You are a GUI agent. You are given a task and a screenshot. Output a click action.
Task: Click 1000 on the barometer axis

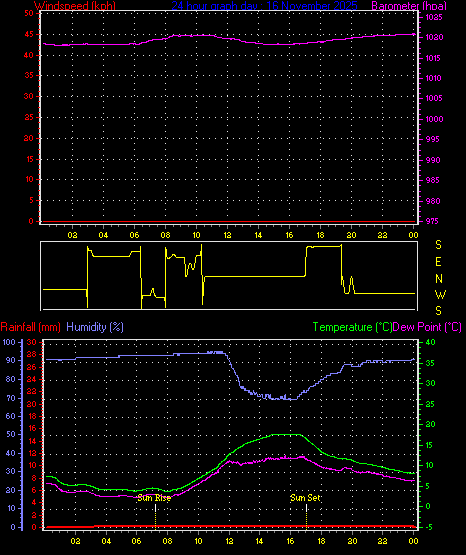(x=434, y=119)
